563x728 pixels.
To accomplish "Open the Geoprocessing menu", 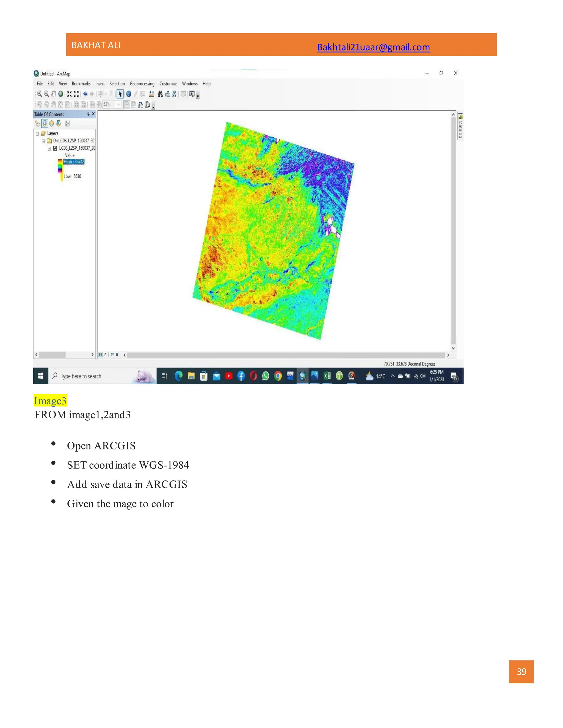I will click(142, 84).
